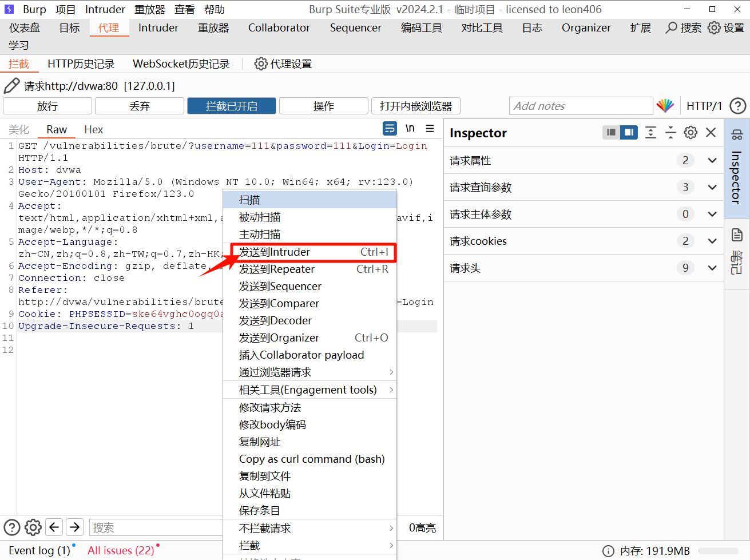750x560 pixels.
Task: Choose 修改请求方法 menu entry
Action: (x=309, y=407)
